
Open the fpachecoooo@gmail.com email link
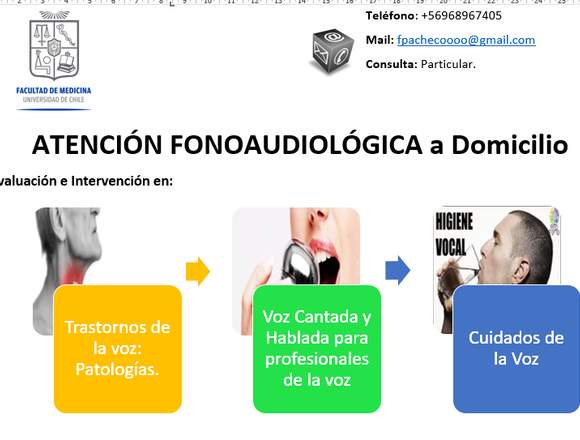(x=466, y=40)
